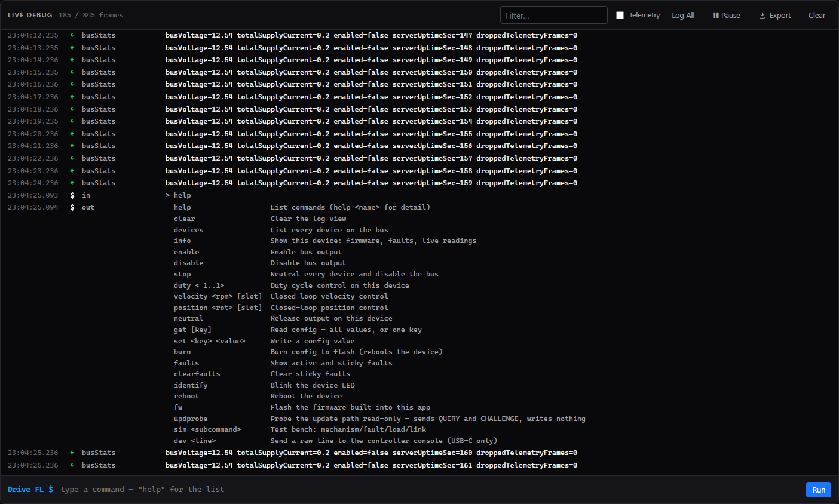Select busStats label at 23:04:18.236
This screenshot has width=839, height=504.
click(99, 109)
